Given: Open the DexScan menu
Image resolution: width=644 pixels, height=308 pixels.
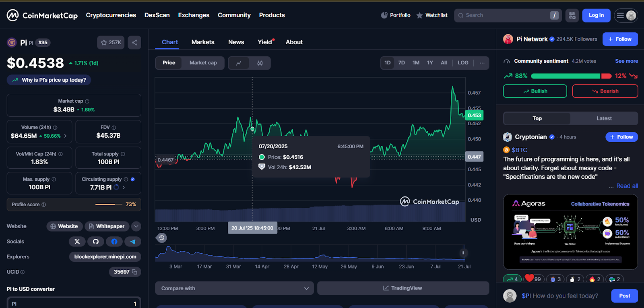Looking at the screenshot, I should tap(157, 15).
